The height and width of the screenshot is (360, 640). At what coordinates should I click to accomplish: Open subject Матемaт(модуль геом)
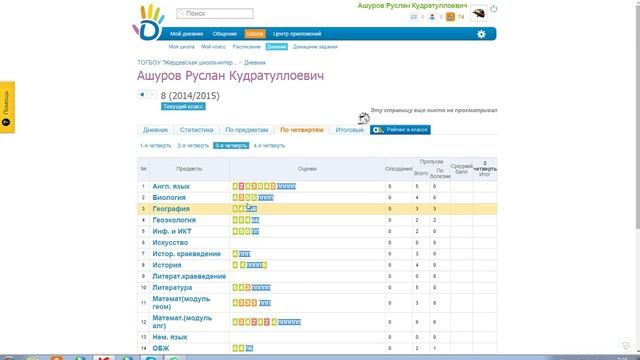coord(181,303)
